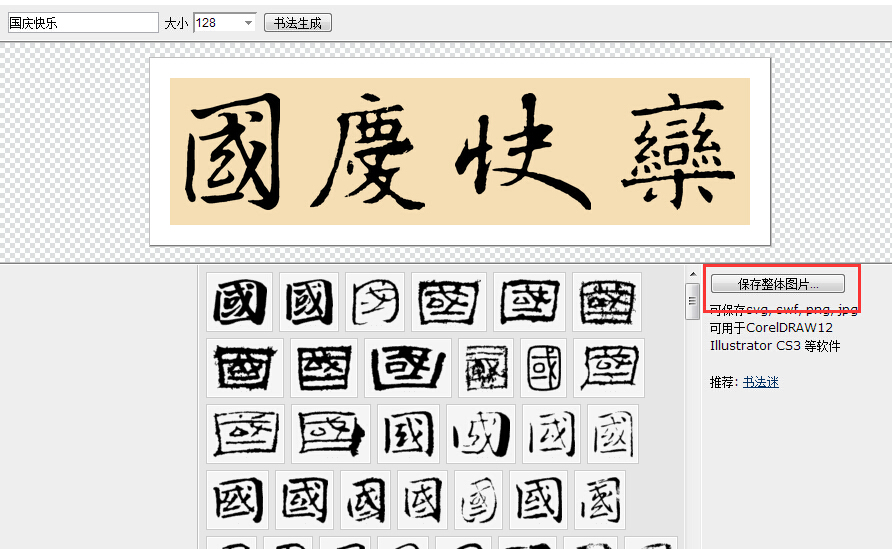Click the 书法生成 generate button
Viewport: 892px width, 549px height.
click(297, 23)
